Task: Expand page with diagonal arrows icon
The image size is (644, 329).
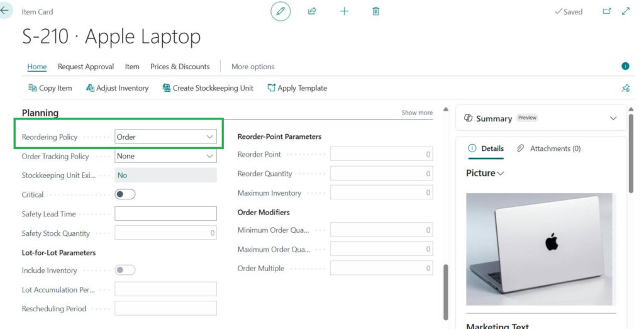Action: coord(626,11)
